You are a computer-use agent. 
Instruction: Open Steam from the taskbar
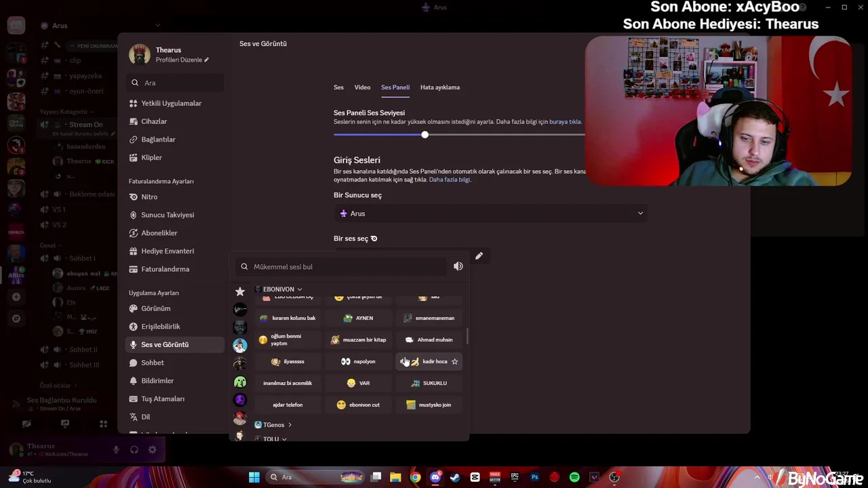455,477
